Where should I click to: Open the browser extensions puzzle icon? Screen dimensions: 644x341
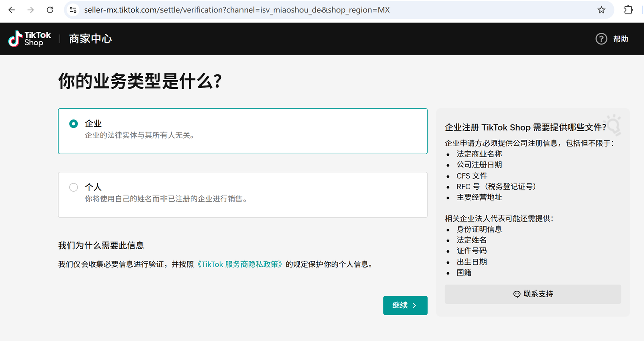tap(628, 10)
